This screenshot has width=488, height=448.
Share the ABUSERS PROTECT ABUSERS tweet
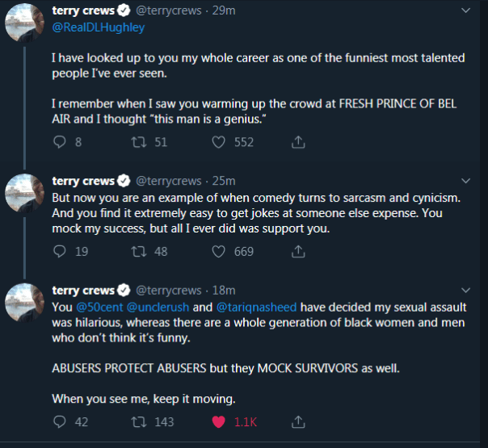tap(297, 421)
